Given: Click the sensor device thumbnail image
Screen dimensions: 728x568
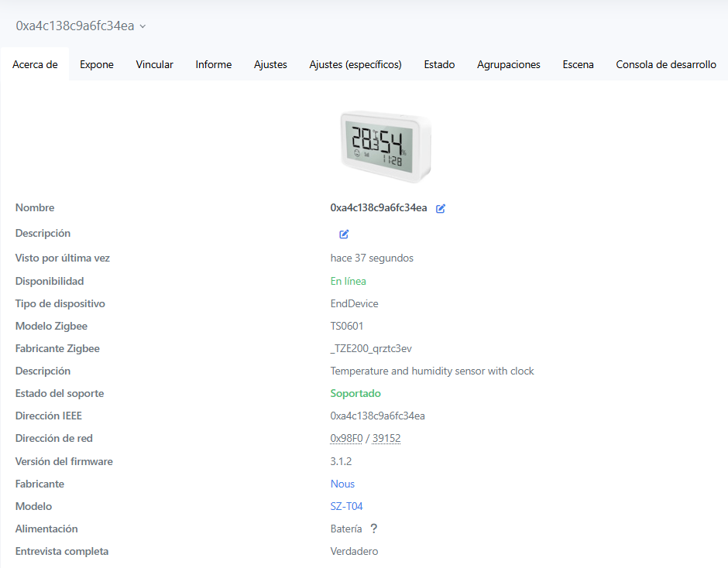Looking at the screenshot, I should 385,146.
